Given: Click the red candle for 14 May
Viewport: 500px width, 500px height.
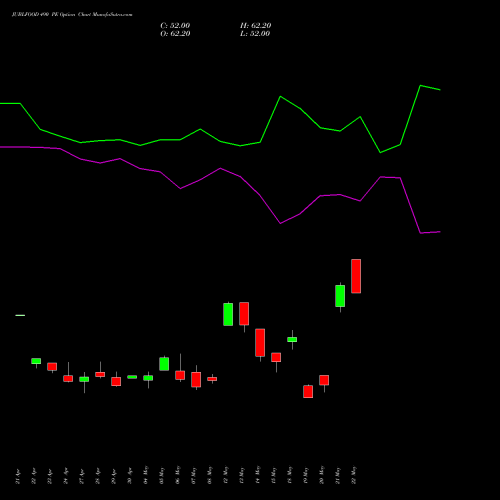Looking at the screenshot, I should tap(260, 343).
